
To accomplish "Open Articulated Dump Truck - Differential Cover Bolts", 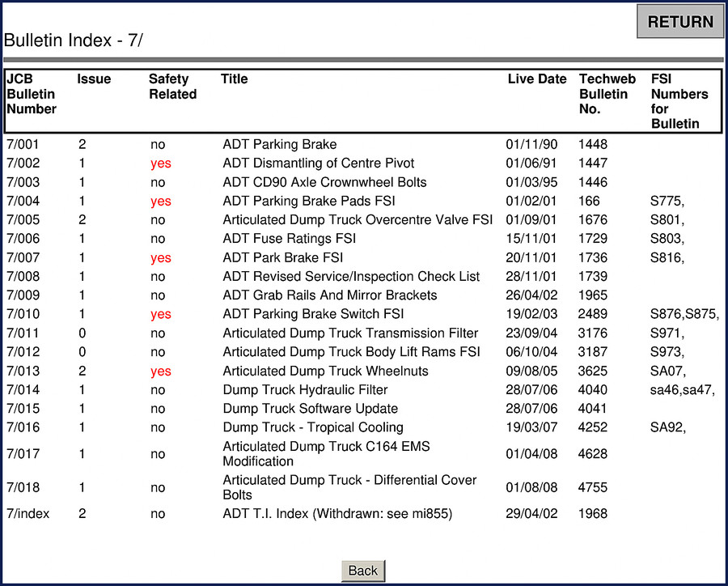I will (349, 487).
